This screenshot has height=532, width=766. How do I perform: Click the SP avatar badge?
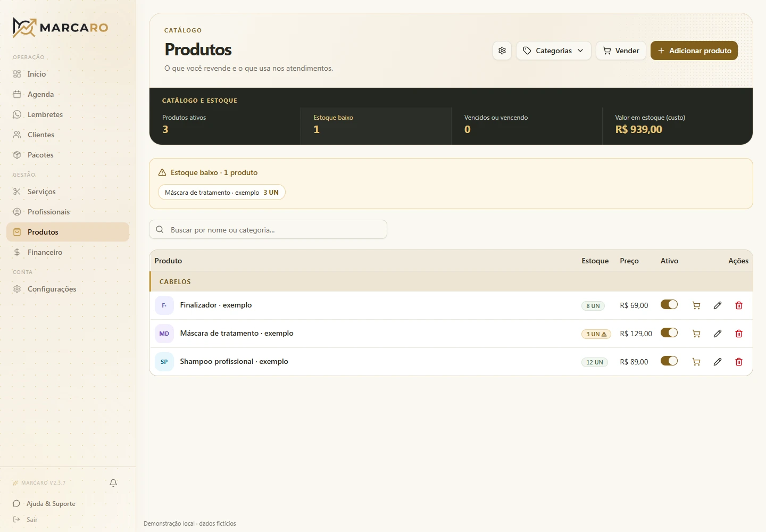coord(164,362)
